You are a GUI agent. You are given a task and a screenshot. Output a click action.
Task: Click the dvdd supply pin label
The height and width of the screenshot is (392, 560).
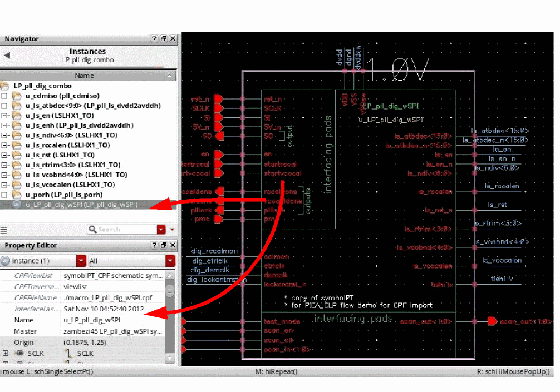pos(340,57)
